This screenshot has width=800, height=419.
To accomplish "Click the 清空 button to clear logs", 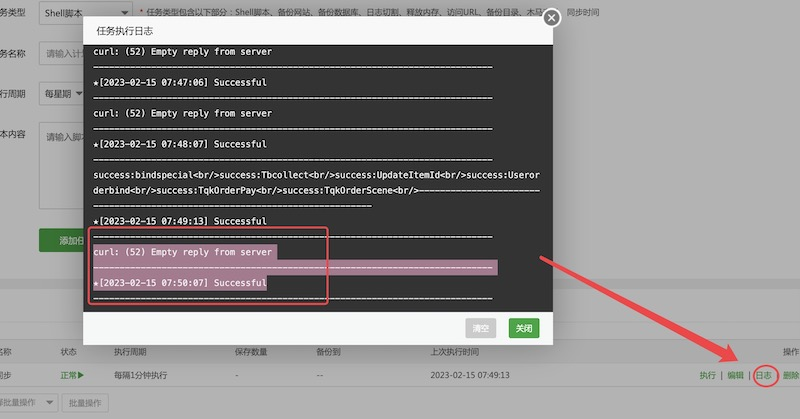I will click(481, 328).
